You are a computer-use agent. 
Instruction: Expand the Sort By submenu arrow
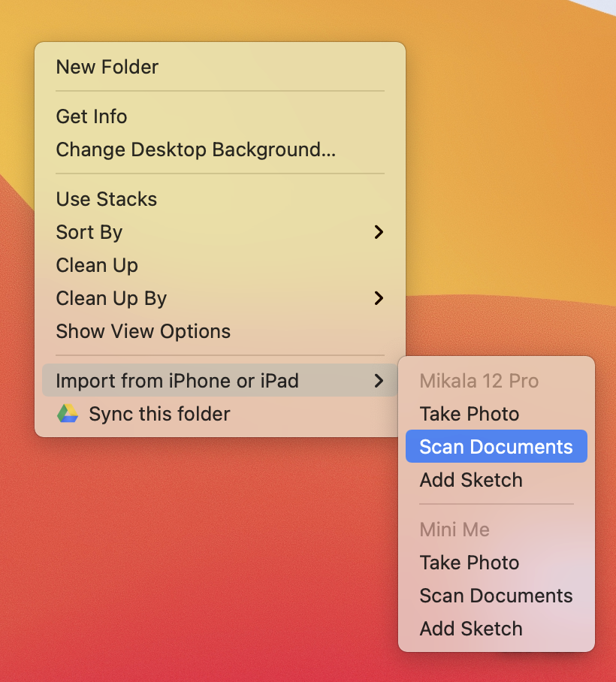click(379, 232)
